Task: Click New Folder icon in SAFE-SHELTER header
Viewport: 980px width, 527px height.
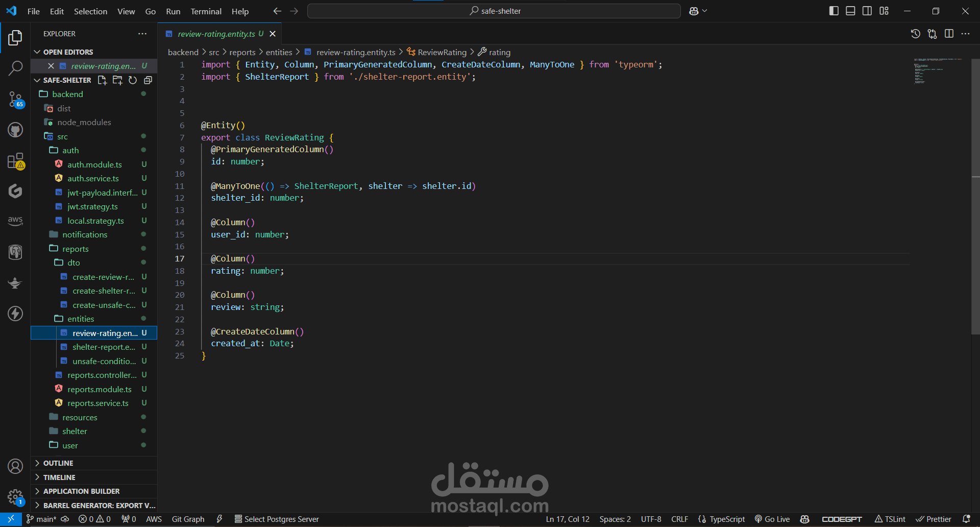Action: [x=117, y=80]
